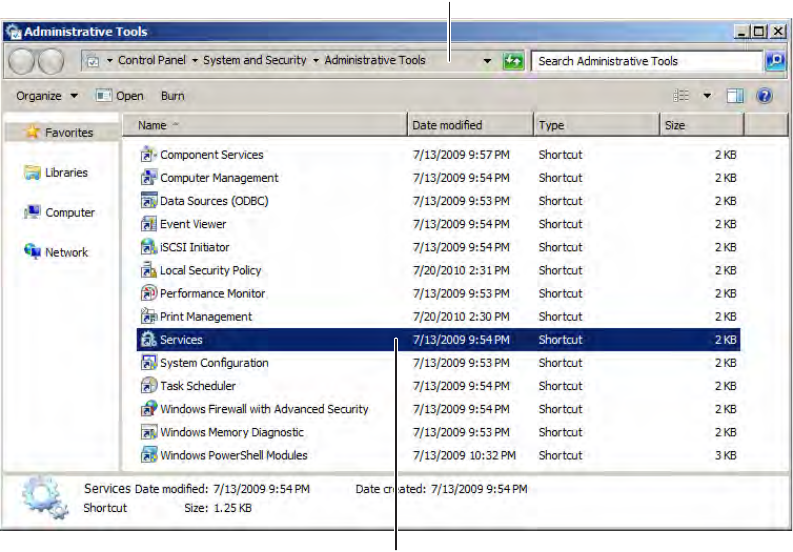Select the Performance Monitor name text
This screenshot has height=552, width=793.
click(212, 293)
